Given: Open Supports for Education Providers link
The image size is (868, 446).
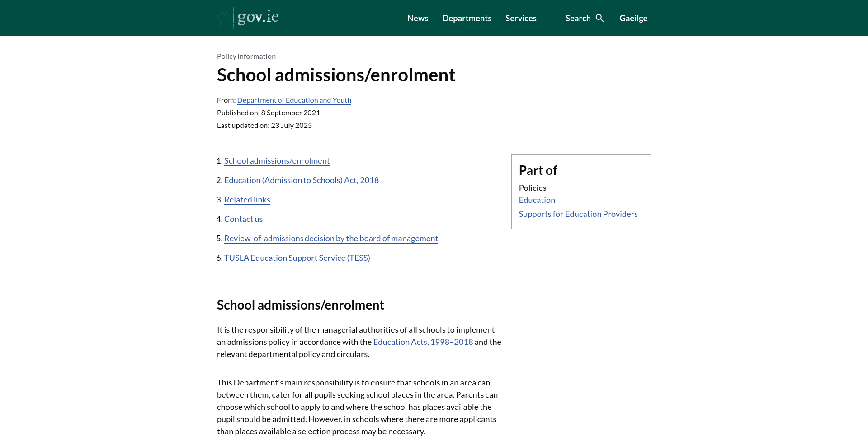Looking at the screenshot, I should click(x=578, y=214).
